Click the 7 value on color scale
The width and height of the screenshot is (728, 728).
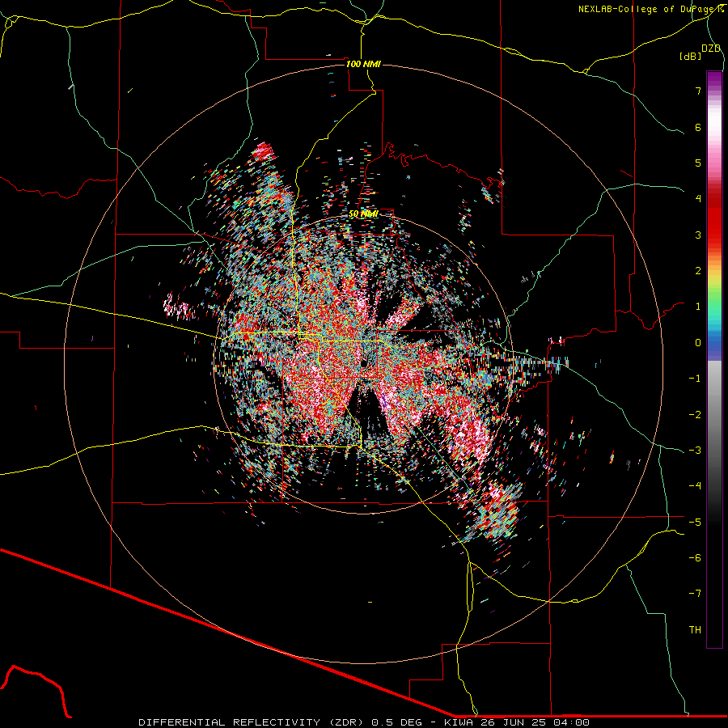(698, 91)
